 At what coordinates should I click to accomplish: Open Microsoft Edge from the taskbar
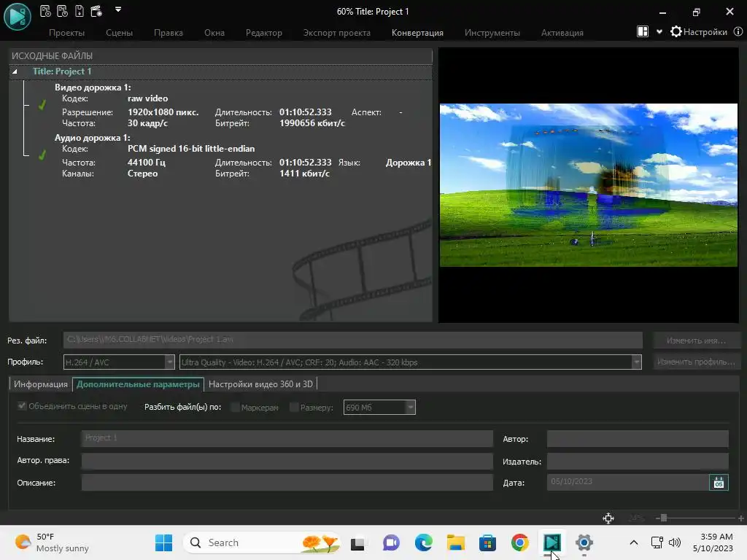tap(423, 542)
